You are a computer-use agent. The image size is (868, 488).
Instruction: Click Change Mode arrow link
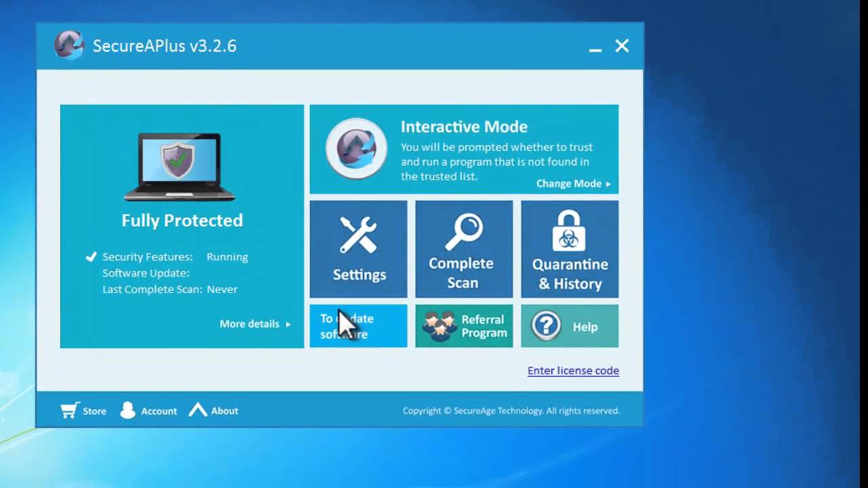point(574,184)
